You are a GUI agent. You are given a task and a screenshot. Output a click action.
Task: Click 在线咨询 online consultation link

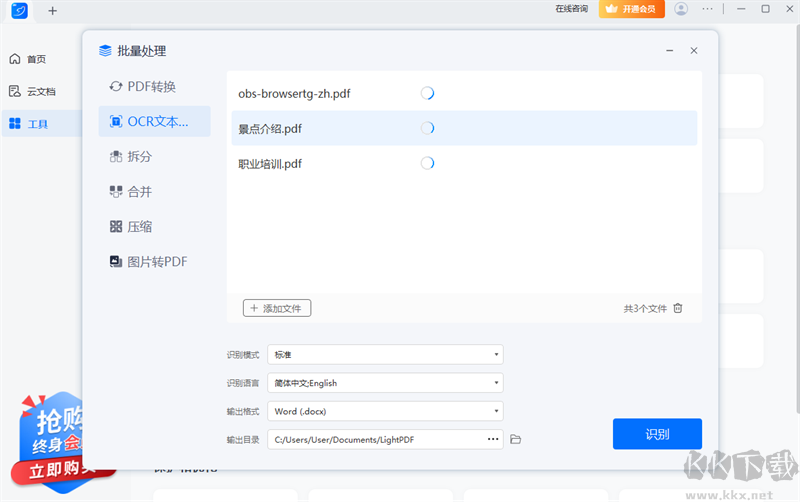coord(571,9)
